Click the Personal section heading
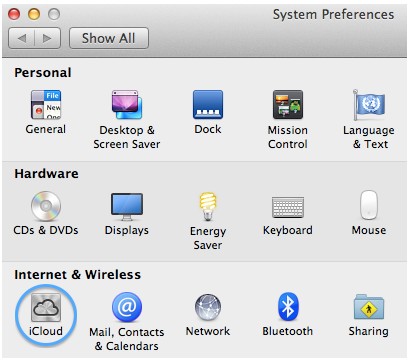 click(x=43, y=73)
